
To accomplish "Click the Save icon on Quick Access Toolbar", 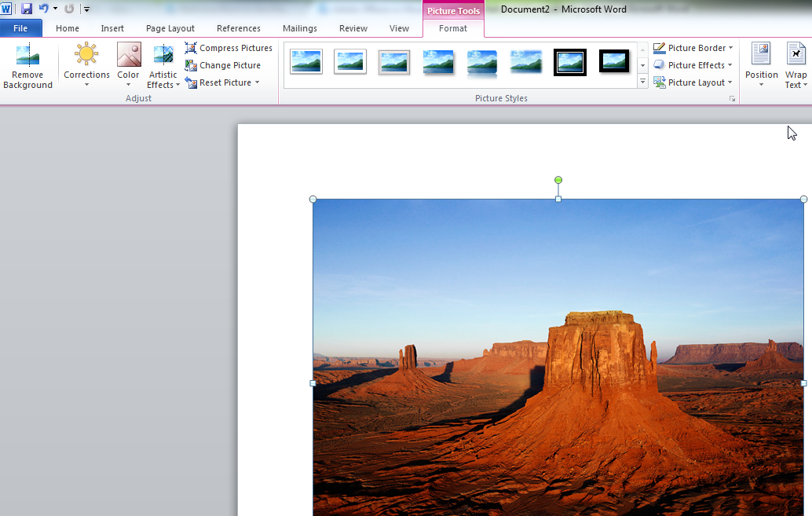I will 28,7.
